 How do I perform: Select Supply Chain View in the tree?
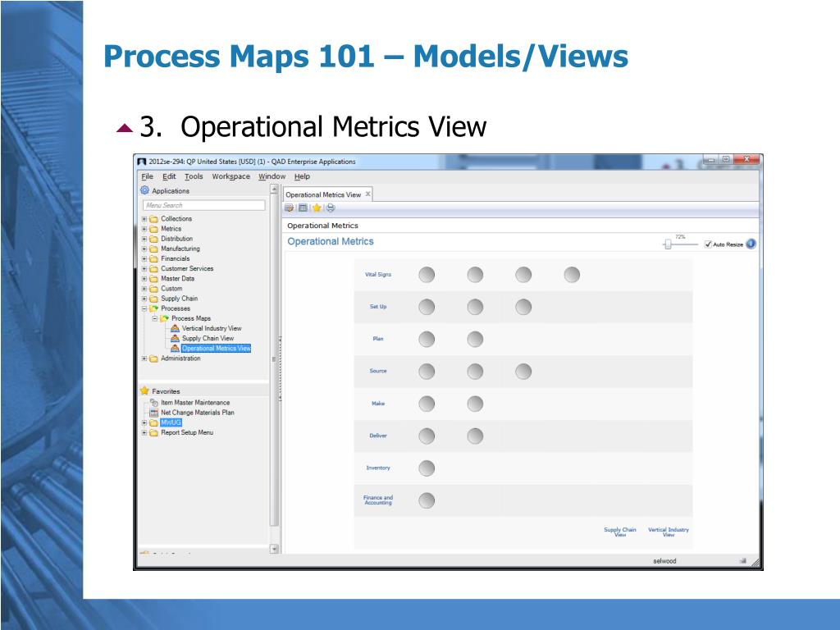point(208,338)
